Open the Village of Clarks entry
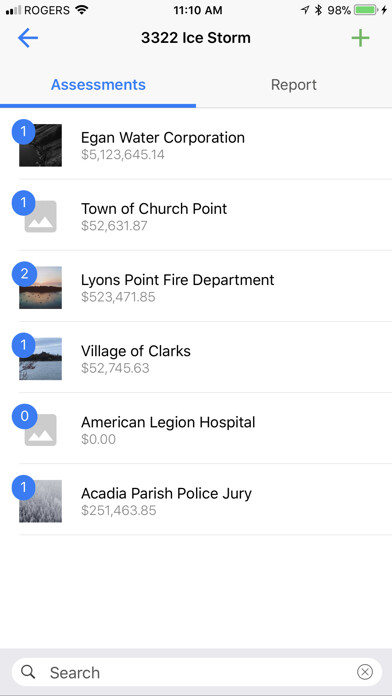 pyautogui.click(x=196, y=358)
